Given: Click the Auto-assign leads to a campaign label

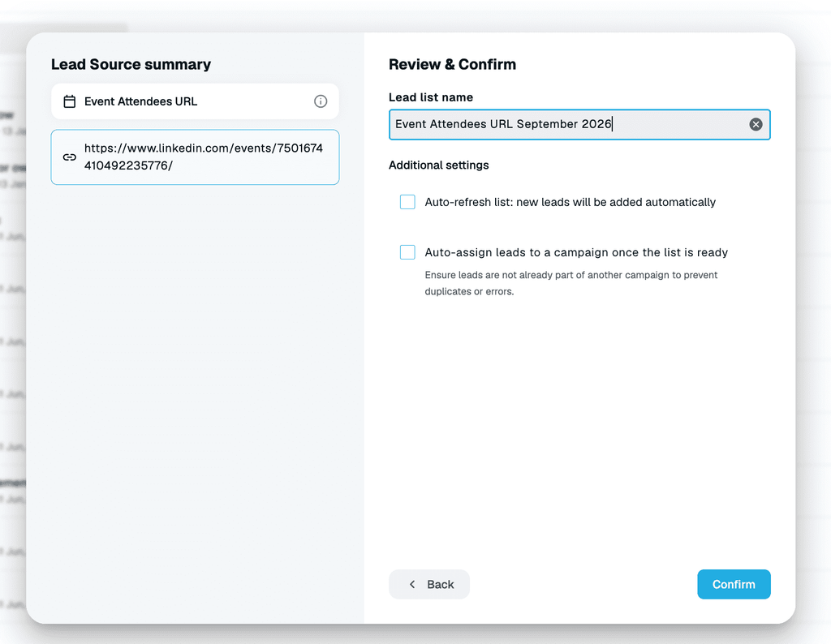Looking at the screenshot, I should coord(576,252).
